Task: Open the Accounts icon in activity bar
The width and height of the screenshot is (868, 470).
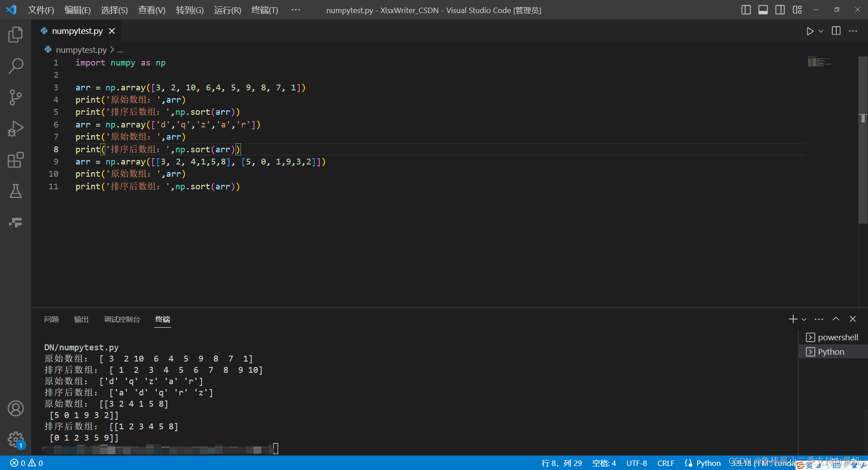Action: (15, 409)
